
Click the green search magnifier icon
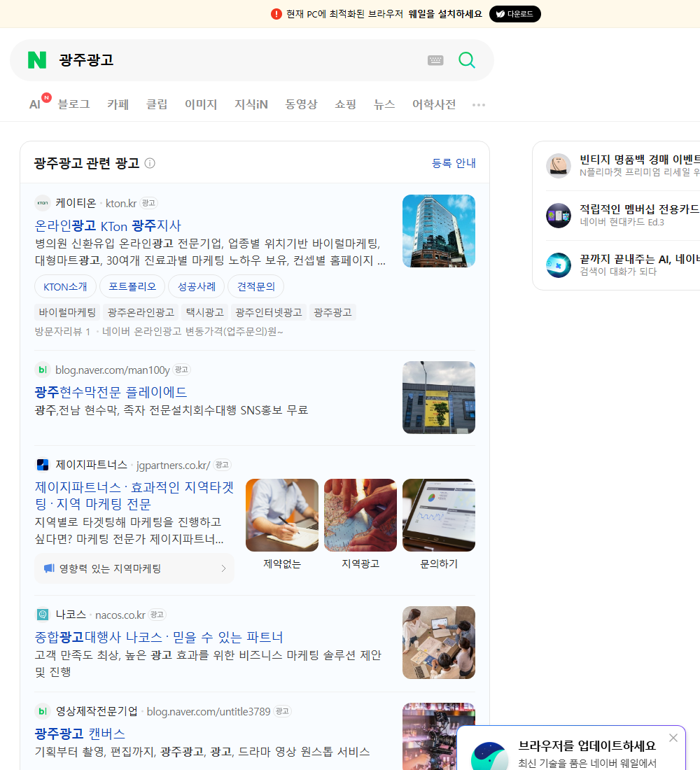[467, 60]
